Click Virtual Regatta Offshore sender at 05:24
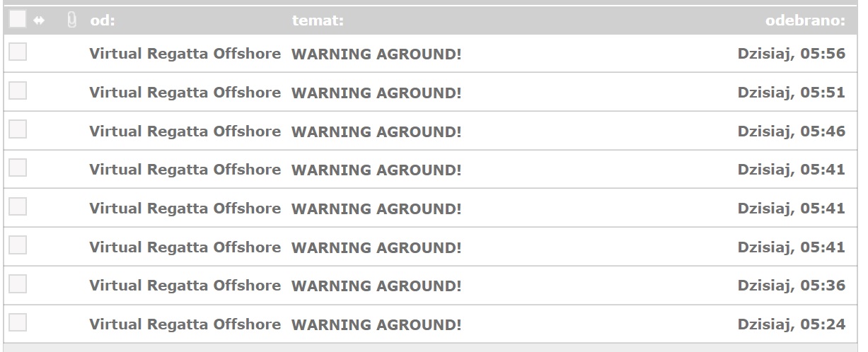This screenshot has height=352, width=868. coord(185,325)
